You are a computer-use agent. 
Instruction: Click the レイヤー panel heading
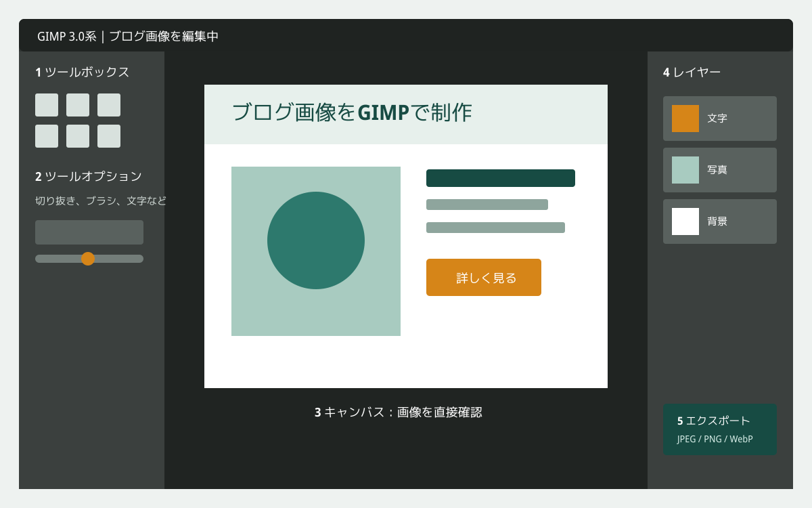[x=692, y=72]
